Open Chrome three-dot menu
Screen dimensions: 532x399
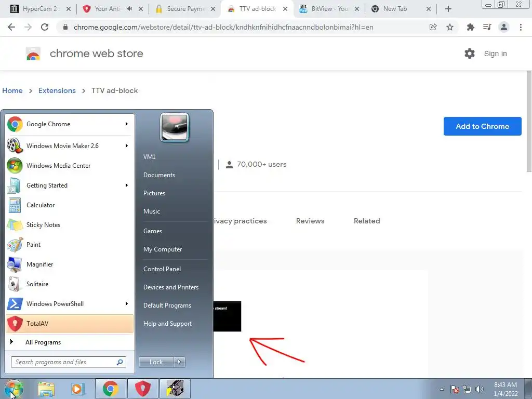521,27
